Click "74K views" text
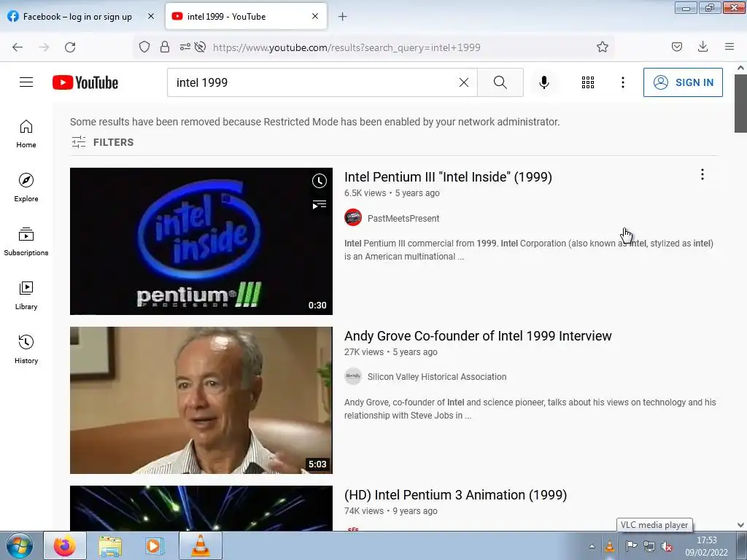The height and width of the screenshot is (560, 747). [364, 511]
